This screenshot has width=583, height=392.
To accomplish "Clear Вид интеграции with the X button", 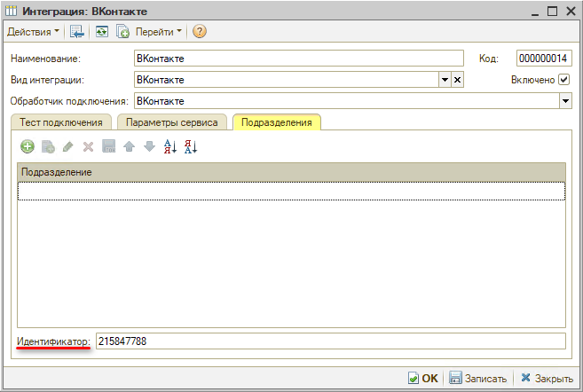I will click(457, 80).
